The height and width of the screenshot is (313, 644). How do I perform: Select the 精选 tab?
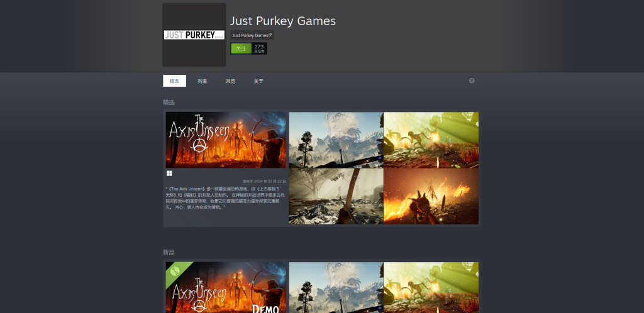click(175, 81)
